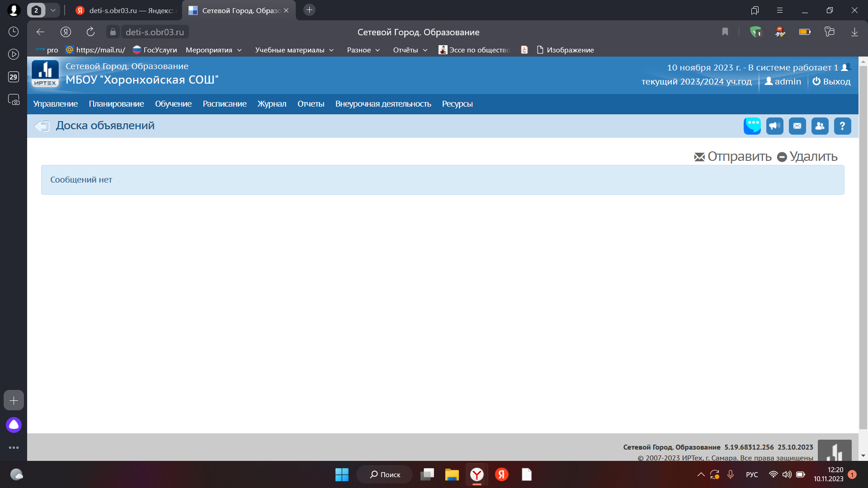Click the текущий 2023/2024 уч.год link
Screen dimensions: 868x488
696,81
